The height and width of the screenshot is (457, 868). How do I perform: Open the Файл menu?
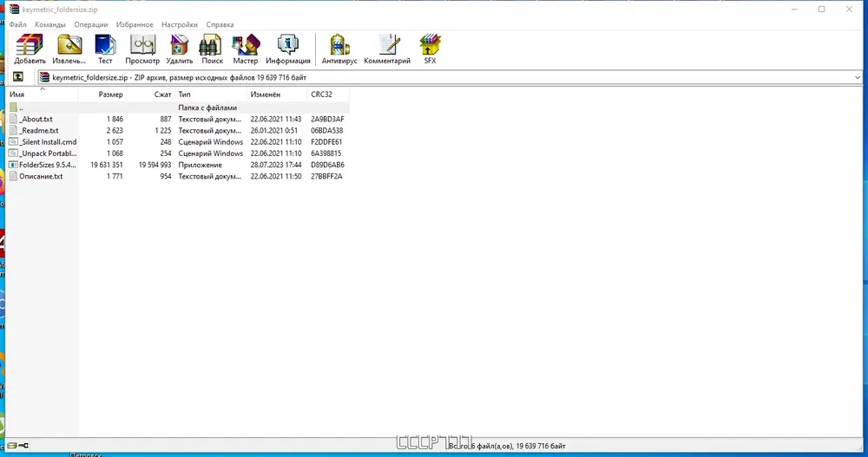click(x=17, y=24)
